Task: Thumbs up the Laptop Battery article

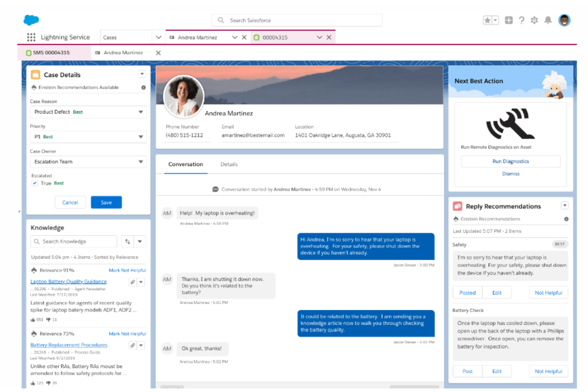Action: tap(33, 319)
